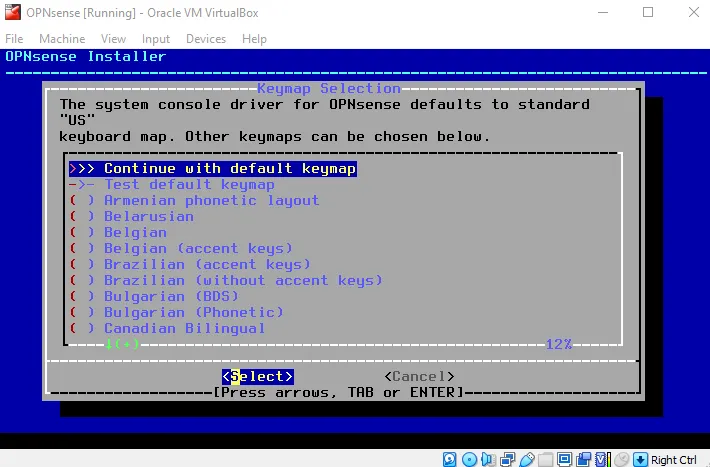The height and width of the screenshot is (467, 710).
Task: Select Brazilian (accent keys) keymap
Action: click(x=190, y=264)
